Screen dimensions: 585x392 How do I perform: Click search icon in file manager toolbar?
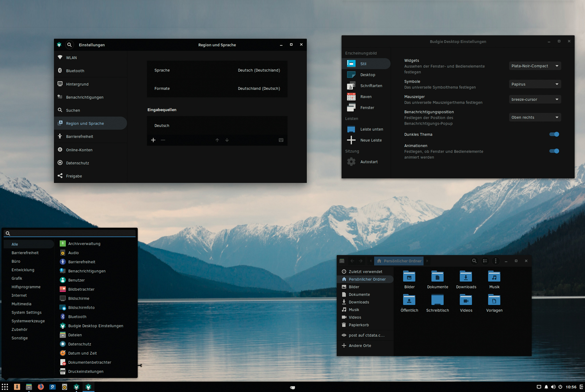point(474,261)
